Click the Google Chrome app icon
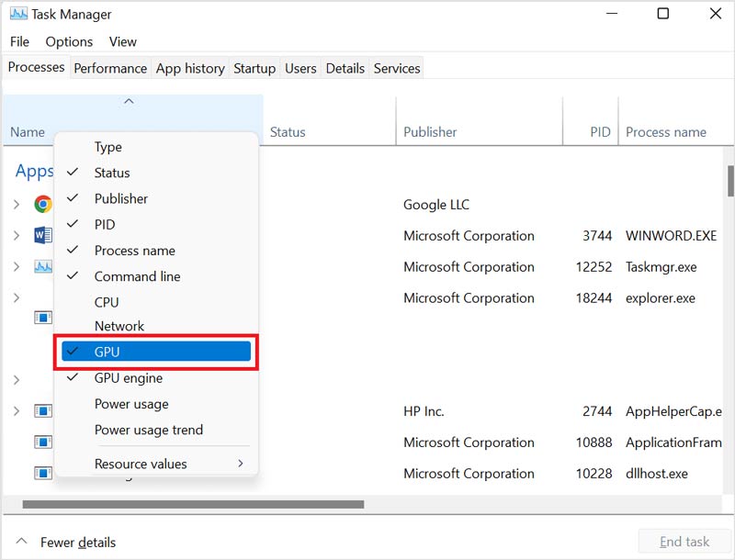 (42, 205)
